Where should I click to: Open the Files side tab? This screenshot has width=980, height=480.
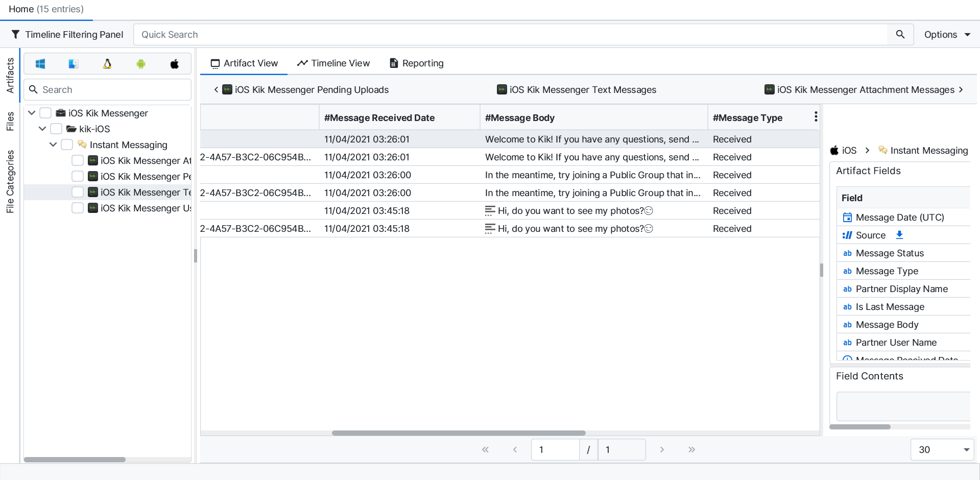pos(10,122)
